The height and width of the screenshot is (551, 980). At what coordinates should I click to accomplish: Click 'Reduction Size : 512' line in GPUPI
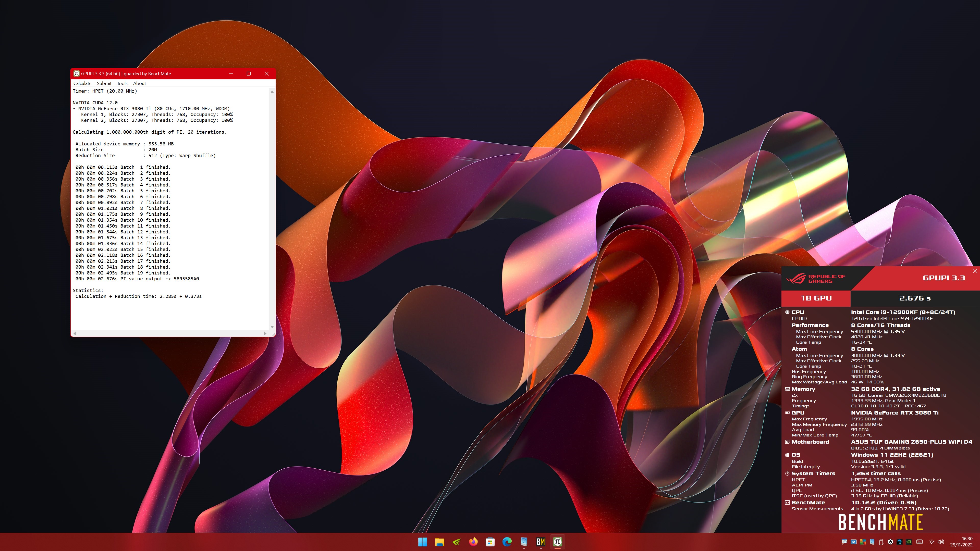pos(145,156)
